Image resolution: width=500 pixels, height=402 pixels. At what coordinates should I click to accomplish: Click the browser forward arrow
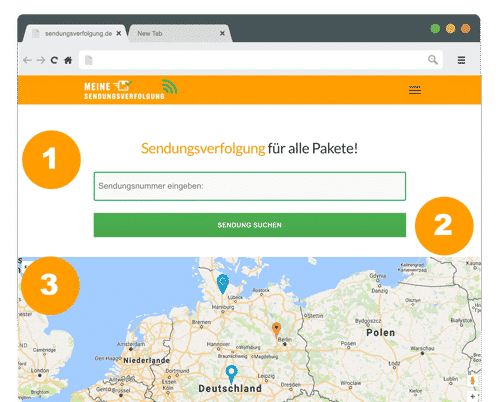click(x=41, y=60)
